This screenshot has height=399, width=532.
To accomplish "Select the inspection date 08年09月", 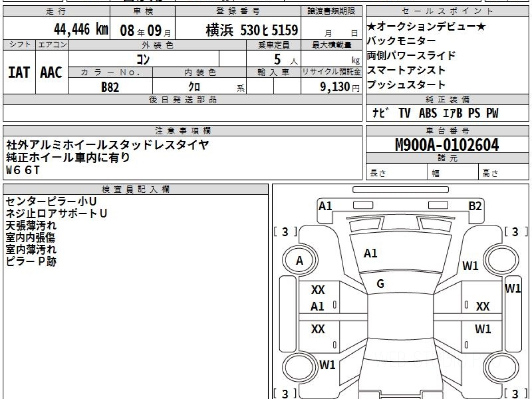I will [x=145, y=31].
